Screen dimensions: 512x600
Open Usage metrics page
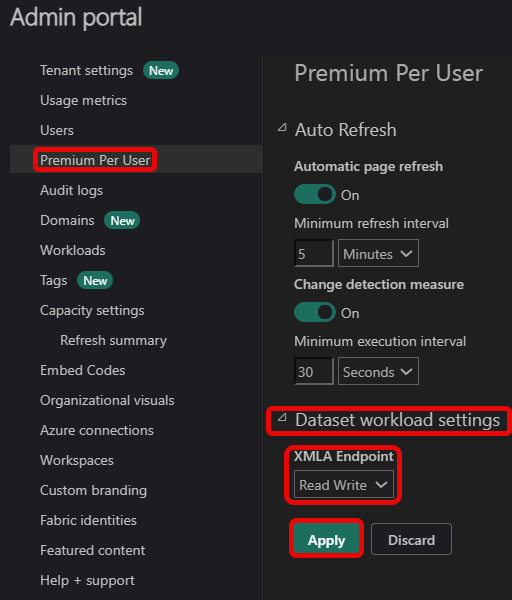[x=83, y=101]
